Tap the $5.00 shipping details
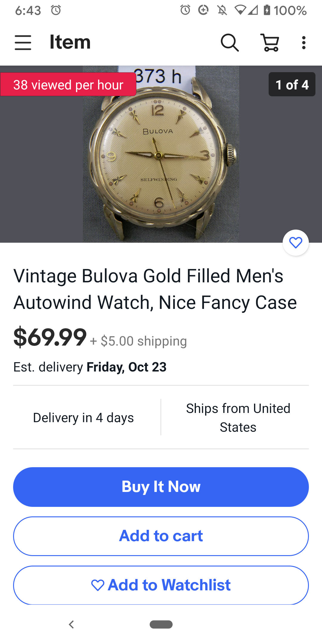 [139, 341]
